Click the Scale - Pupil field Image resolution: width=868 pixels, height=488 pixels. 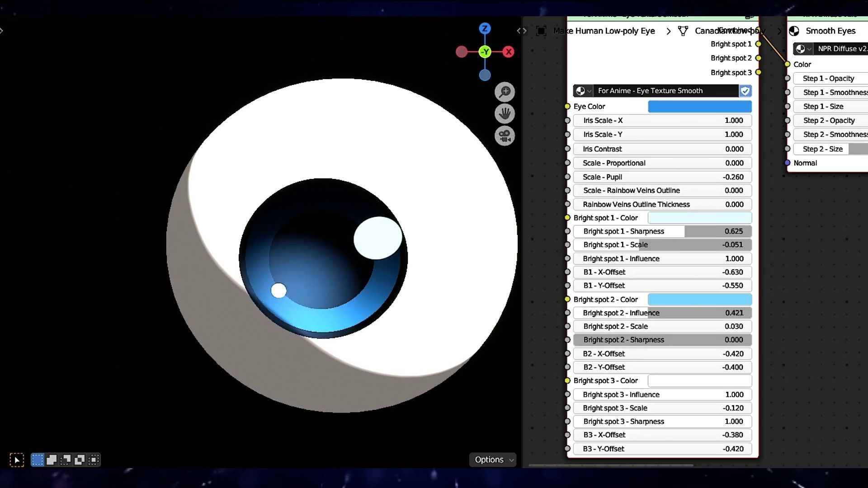662,177
